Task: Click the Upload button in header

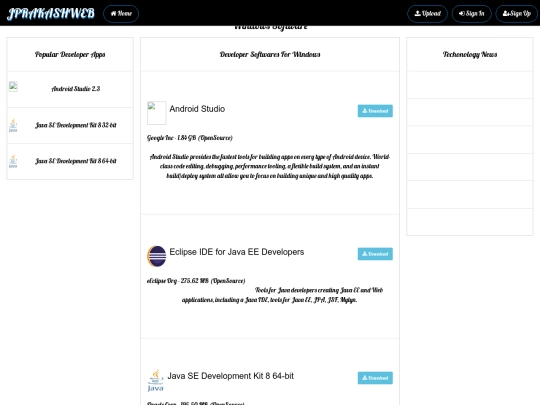Action: [x=427, y=14]
